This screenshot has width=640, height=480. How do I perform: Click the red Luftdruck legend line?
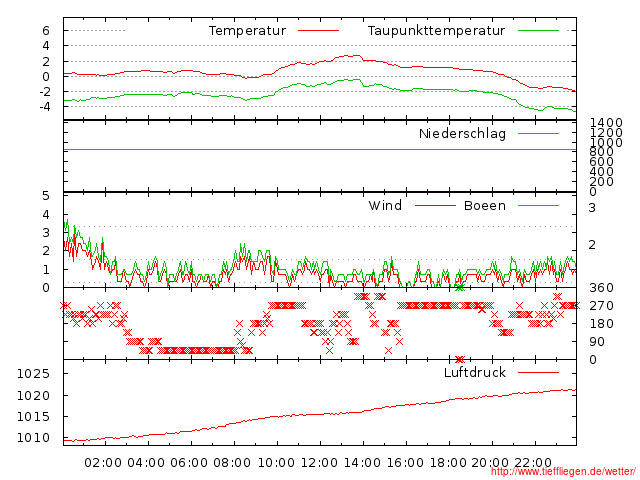[538, 372]
